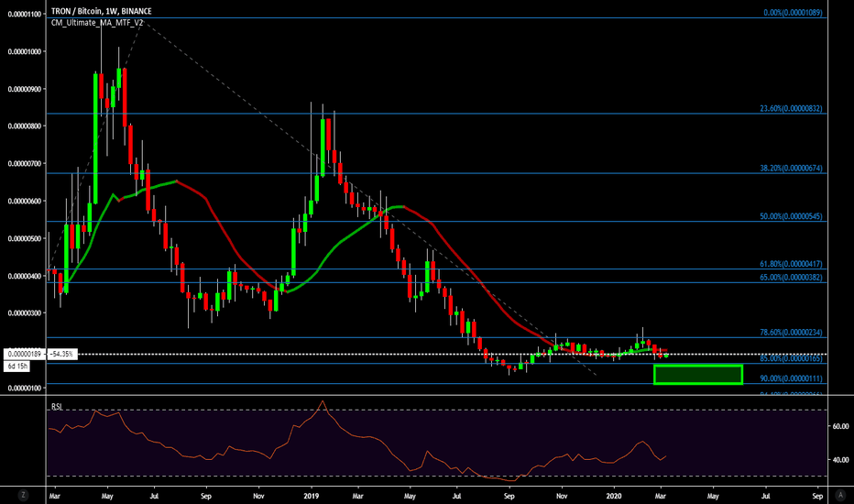The width and height of the screenshot is (854, 504).
Task: Click the -54.35% change label
Action: coord(61,354)
